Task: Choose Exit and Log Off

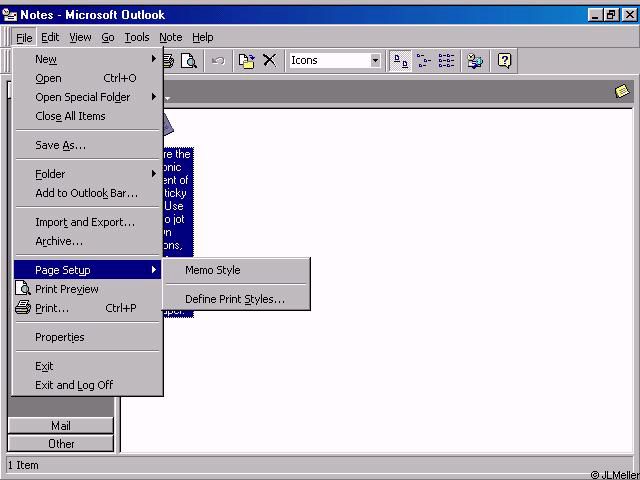Action: (x=87, y=385)
